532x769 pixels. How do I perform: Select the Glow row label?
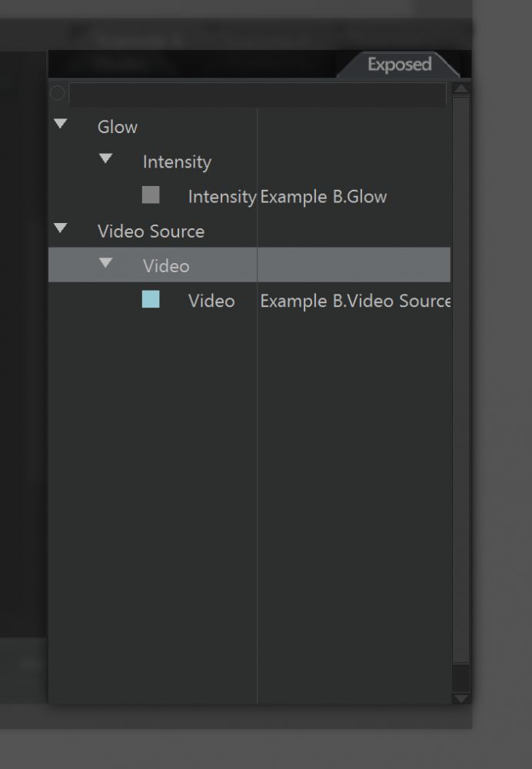117,127
